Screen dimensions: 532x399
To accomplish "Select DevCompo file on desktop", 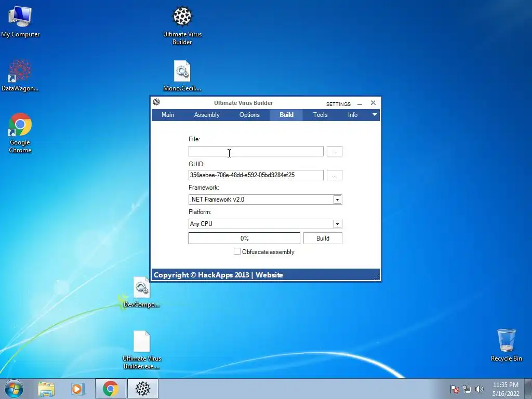I will [x=141, y=292].
